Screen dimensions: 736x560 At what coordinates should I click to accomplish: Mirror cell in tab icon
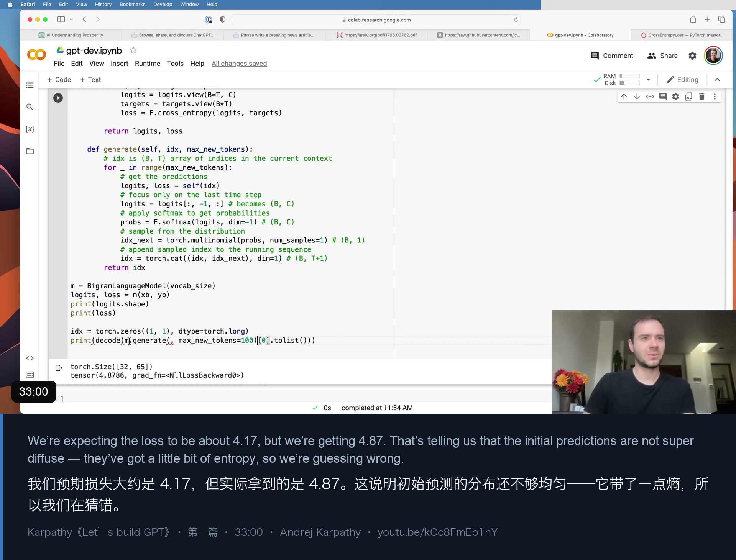coord(689,97)
